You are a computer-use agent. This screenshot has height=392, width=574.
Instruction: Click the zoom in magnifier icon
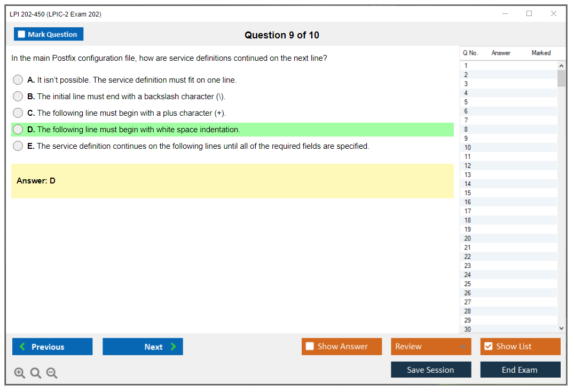(x=20, y=373)
